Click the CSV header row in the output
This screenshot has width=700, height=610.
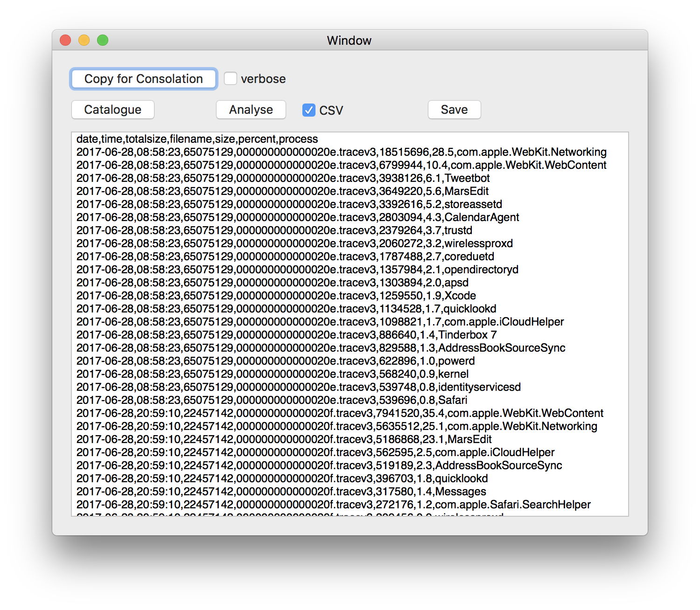[196, 139]
